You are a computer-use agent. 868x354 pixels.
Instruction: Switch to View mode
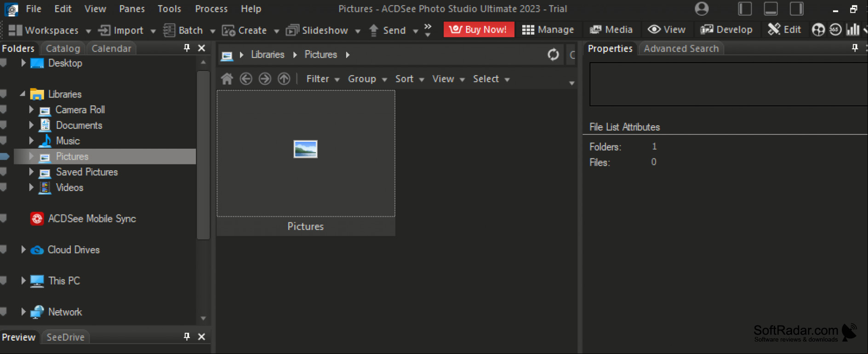667,29
